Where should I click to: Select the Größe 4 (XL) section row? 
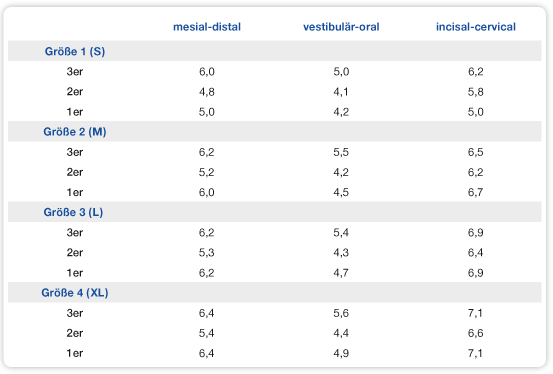tap(274, 292)
